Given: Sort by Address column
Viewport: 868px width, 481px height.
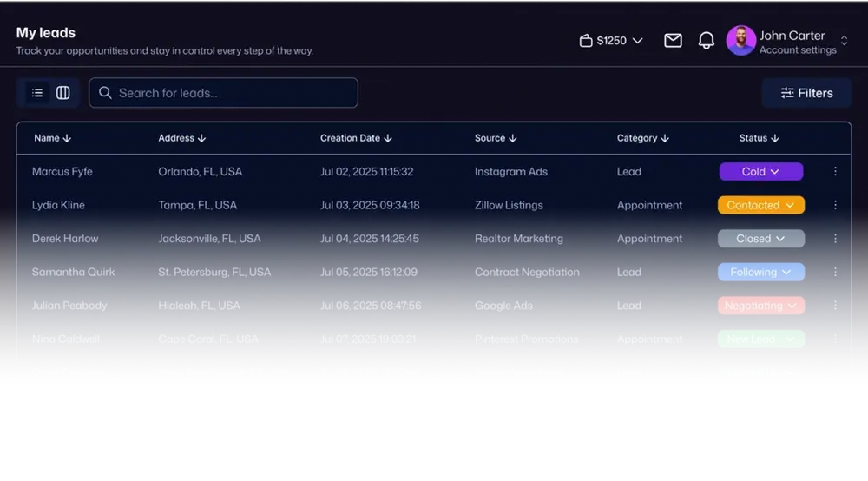Looking at the screenshot, I should [182, 138].
